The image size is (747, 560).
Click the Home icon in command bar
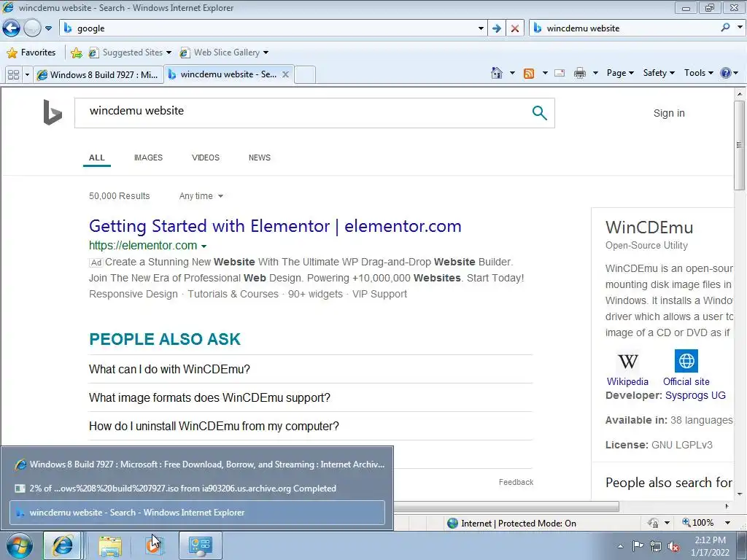click(x=496, y=73)
